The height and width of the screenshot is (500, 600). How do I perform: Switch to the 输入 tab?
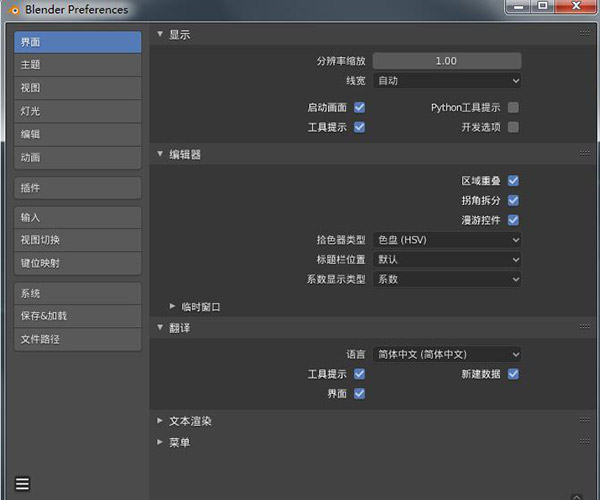[78, 218]
